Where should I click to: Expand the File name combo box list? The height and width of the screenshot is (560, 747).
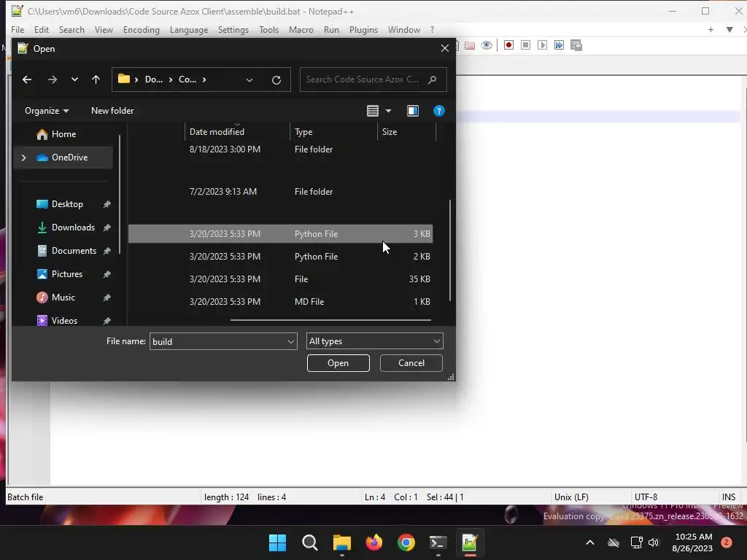(290, 341)
